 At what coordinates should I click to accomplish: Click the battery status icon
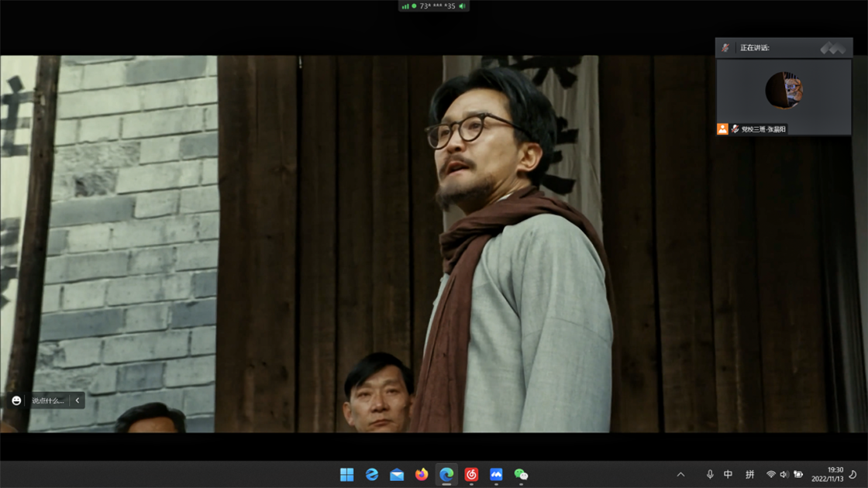pos(798,475)
